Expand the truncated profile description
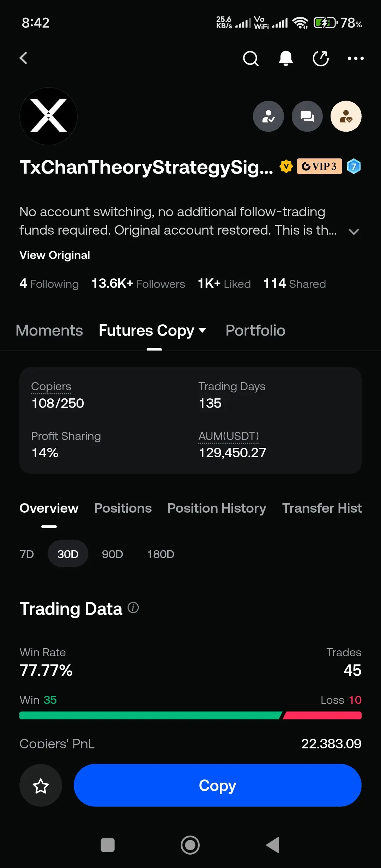 (353, 231)
